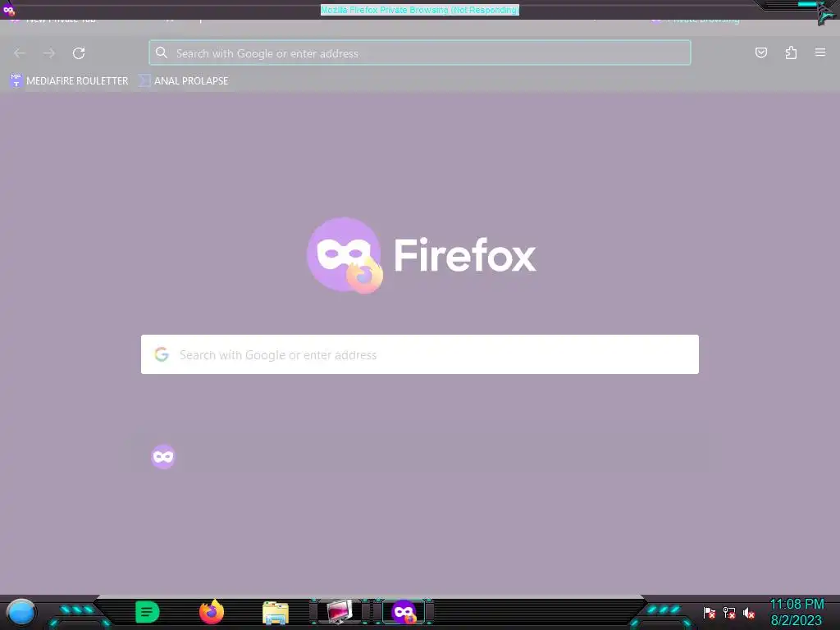Focus the top address bar field
The width and height of the screenshot is (840, 630).
tap(420, 53)
